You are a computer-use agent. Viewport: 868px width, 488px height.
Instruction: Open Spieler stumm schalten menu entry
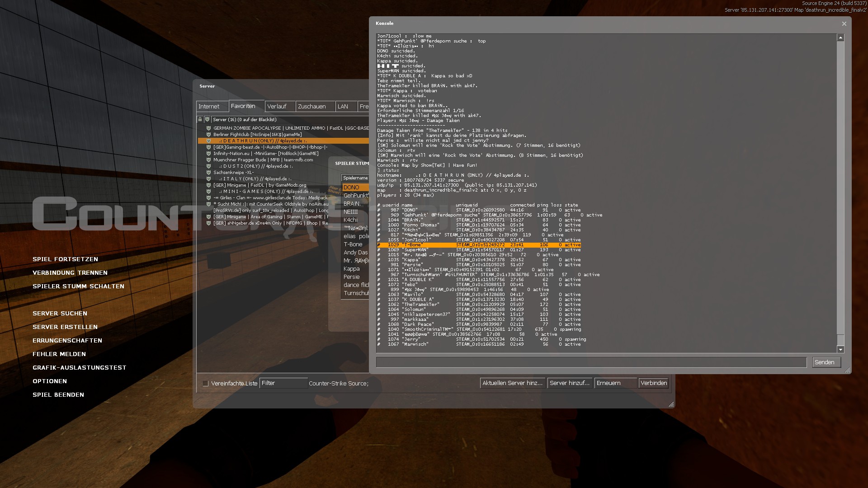[x=78, y=286]
